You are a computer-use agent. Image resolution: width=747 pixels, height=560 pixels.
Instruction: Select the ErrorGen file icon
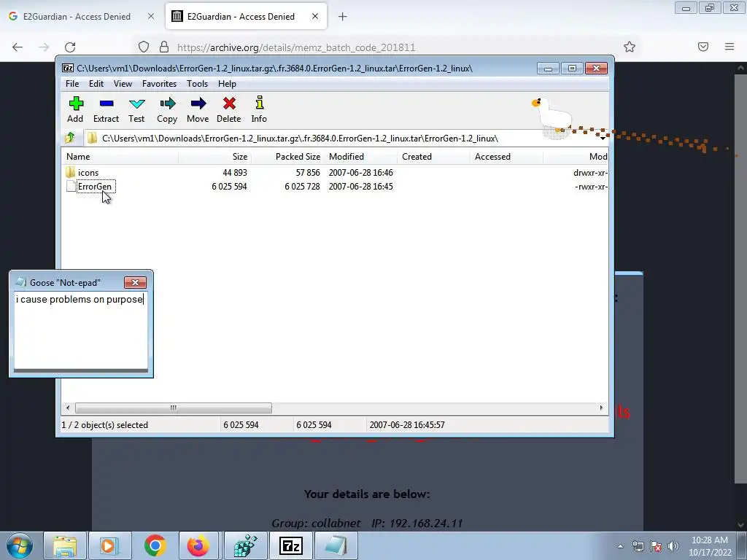pyautogui.click(x=71, y=186)
